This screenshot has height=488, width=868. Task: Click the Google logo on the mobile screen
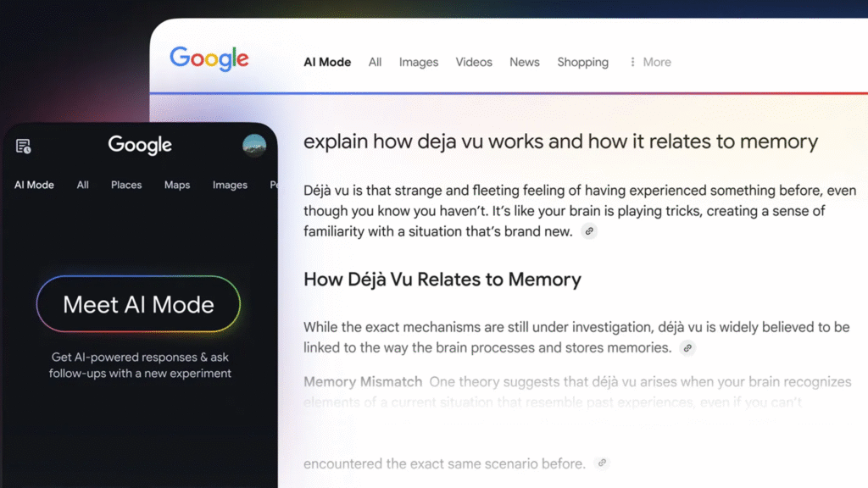pyautogui.click(x=138, y=145)
